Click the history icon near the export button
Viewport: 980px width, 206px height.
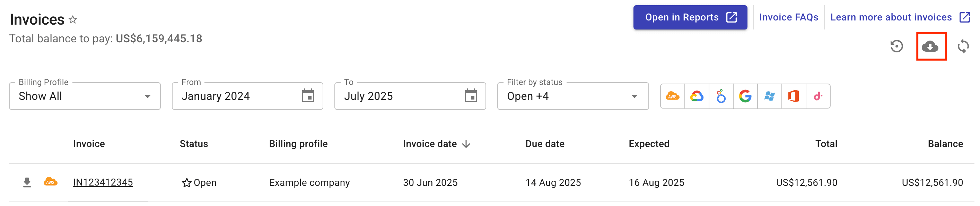click(897, 46)
